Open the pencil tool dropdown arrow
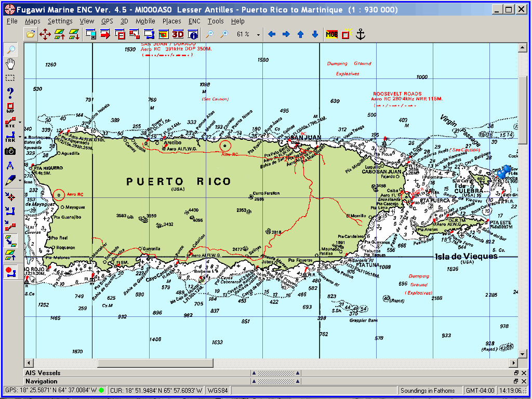 (x=20, y=180)
